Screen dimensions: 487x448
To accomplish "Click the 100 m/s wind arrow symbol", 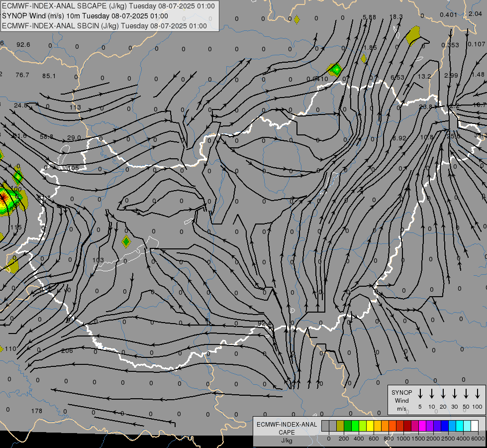I will click(478, 394).
